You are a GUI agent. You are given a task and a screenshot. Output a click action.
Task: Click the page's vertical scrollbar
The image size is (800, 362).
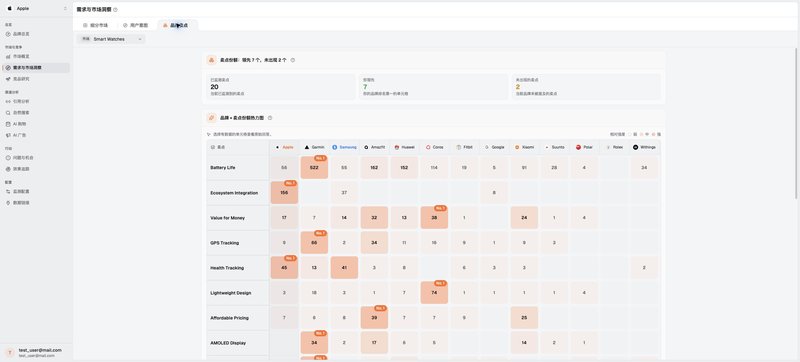coord(797,124)
